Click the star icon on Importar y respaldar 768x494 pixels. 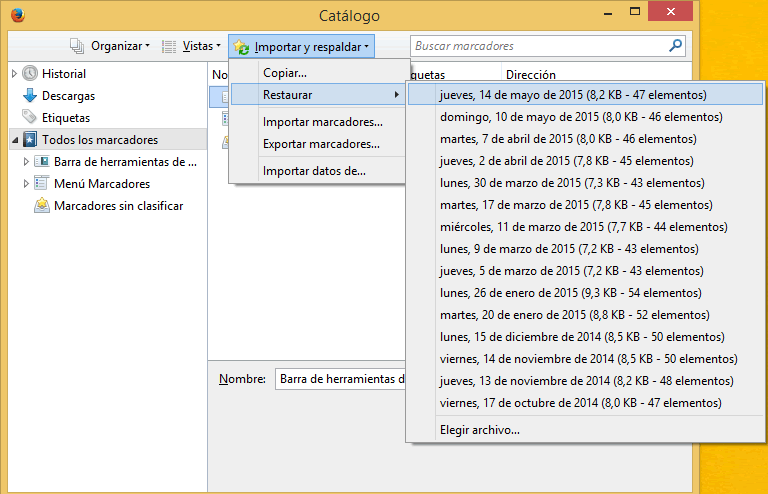tap(241, 47)
